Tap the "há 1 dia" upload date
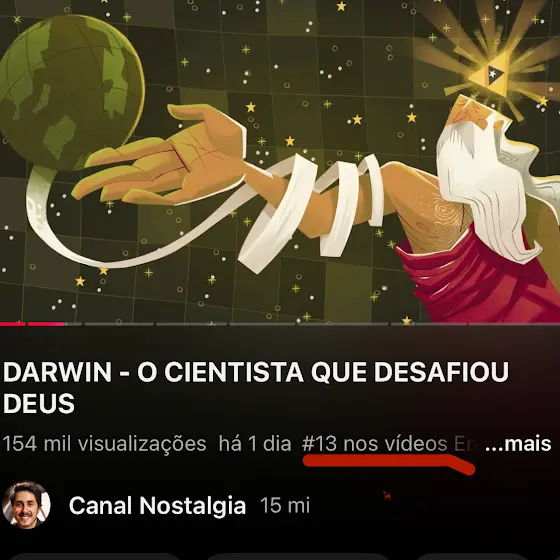The image size is (560, 560). pyautogui.click(x=255, y=444)
